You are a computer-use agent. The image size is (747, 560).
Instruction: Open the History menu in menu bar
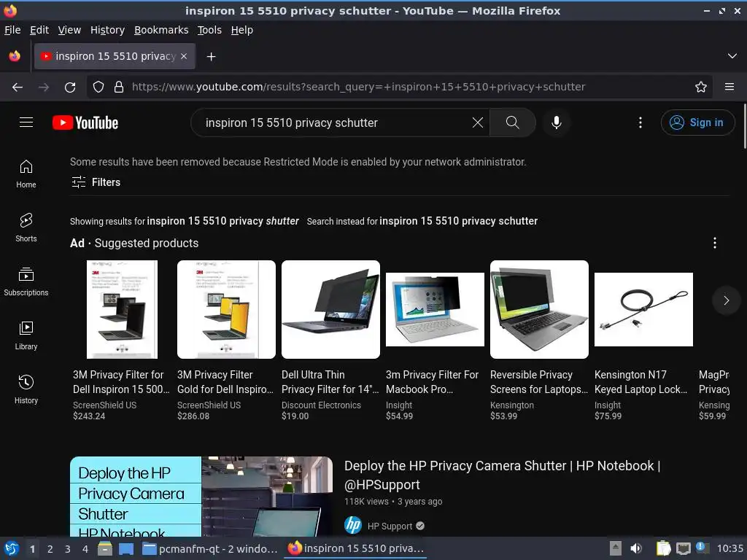(107, 30)
